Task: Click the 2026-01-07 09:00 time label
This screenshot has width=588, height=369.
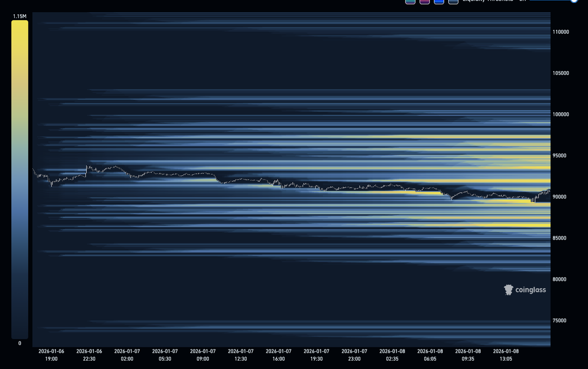Action: (203, 355)
